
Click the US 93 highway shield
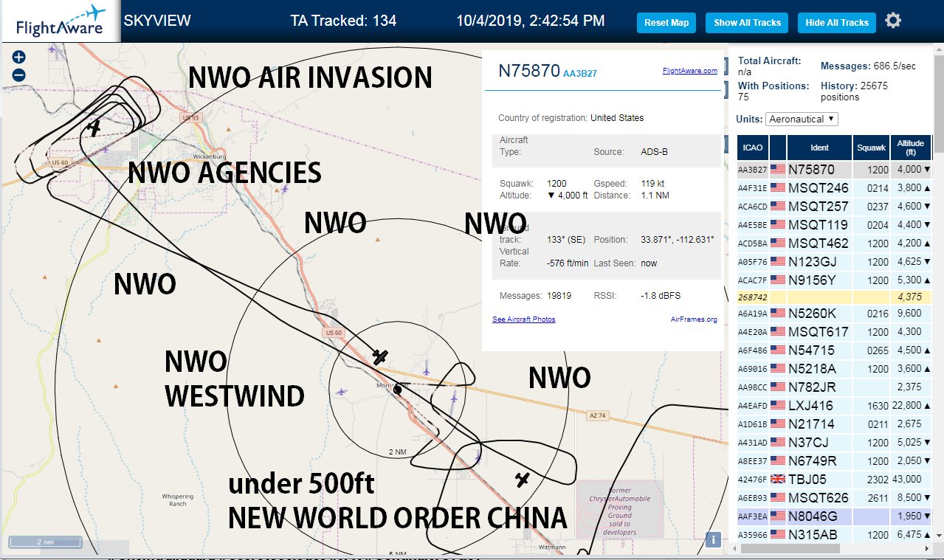(x=190, y=118)
